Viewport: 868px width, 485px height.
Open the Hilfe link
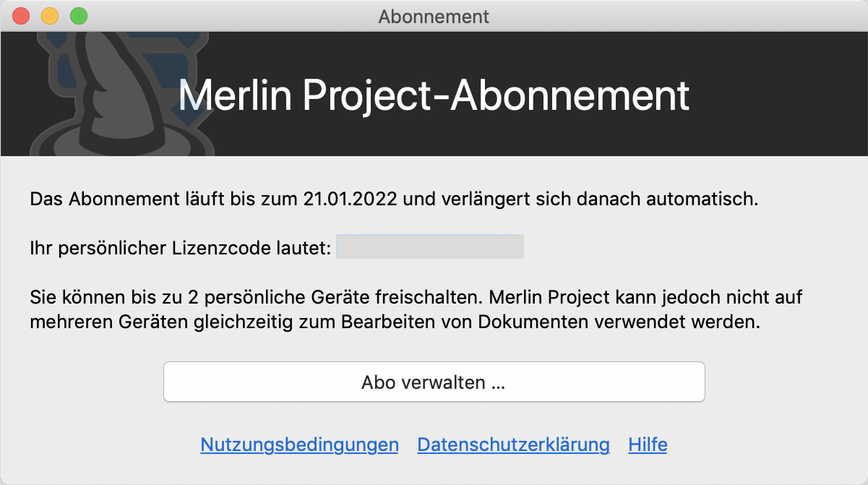(648, 445)
